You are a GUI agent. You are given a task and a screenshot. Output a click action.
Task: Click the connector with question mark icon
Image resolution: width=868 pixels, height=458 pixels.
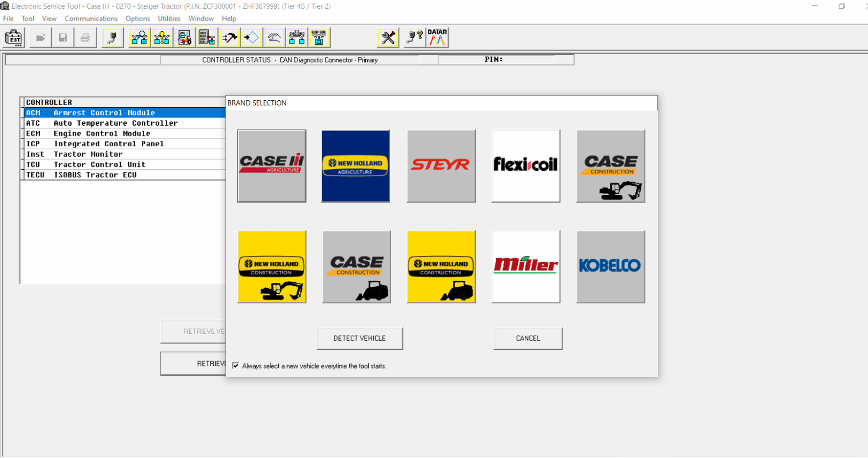tap(415, 38)
